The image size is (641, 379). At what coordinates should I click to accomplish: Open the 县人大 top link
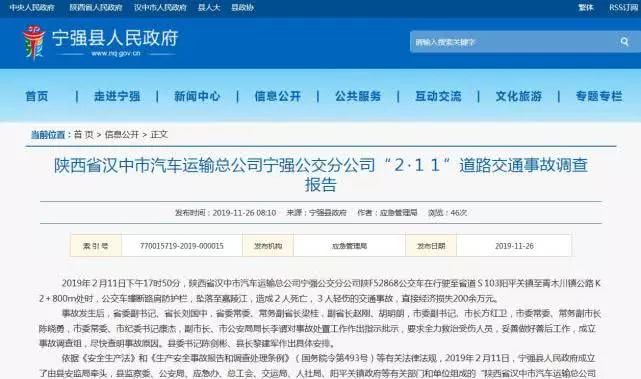pos(209,7)
